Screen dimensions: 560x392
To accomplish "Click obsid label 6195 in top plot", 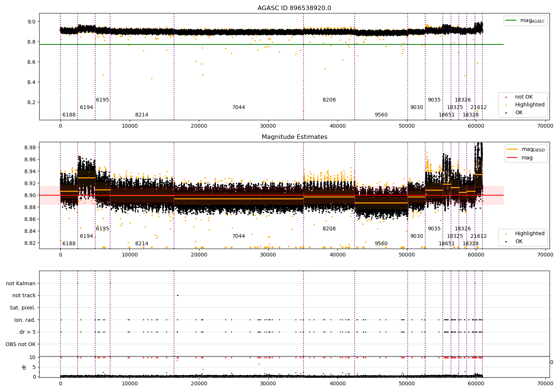I will [103, 100].
